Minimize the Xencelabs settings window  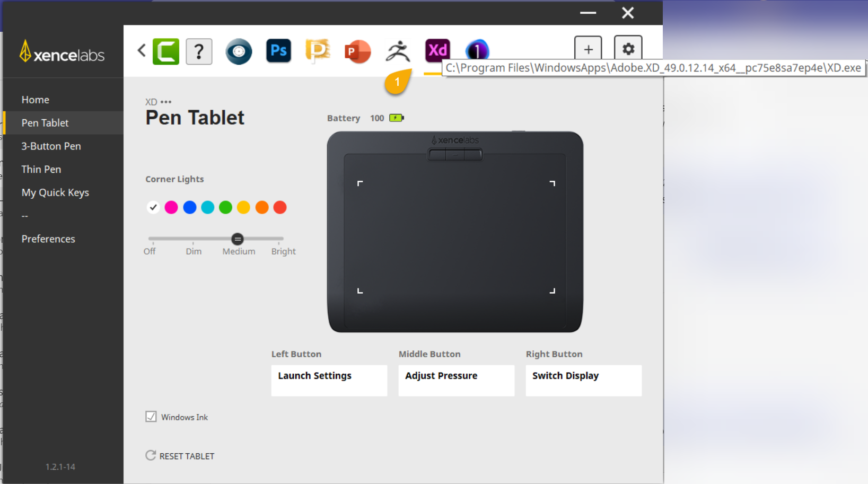tap(588, 13)
